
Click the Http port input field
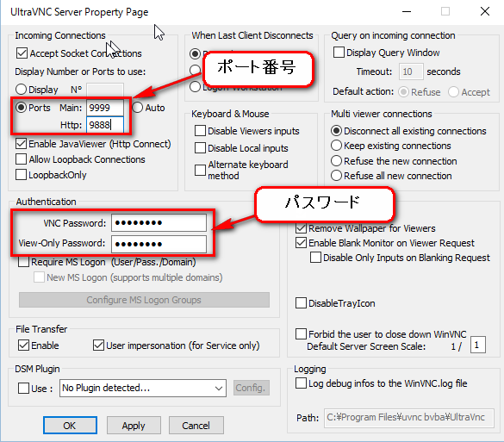pyautogui.click(x=105, y=125)
